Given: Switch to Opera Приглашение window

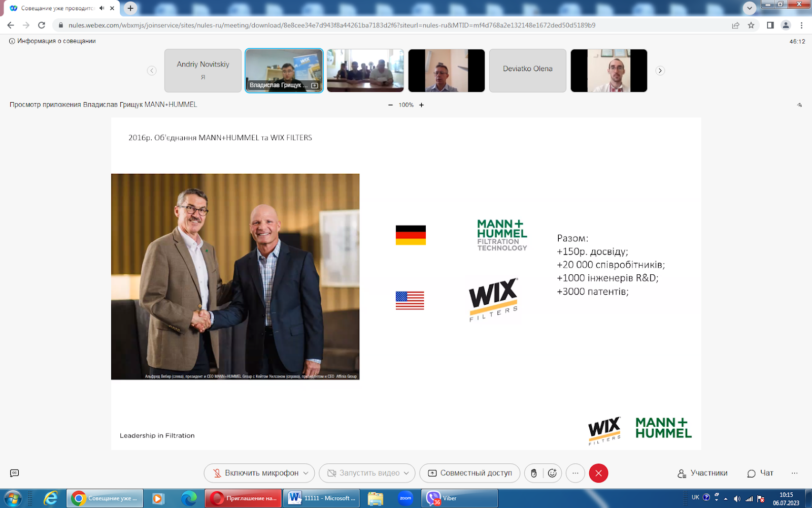Looking at the screenshot, I should 244,498.
